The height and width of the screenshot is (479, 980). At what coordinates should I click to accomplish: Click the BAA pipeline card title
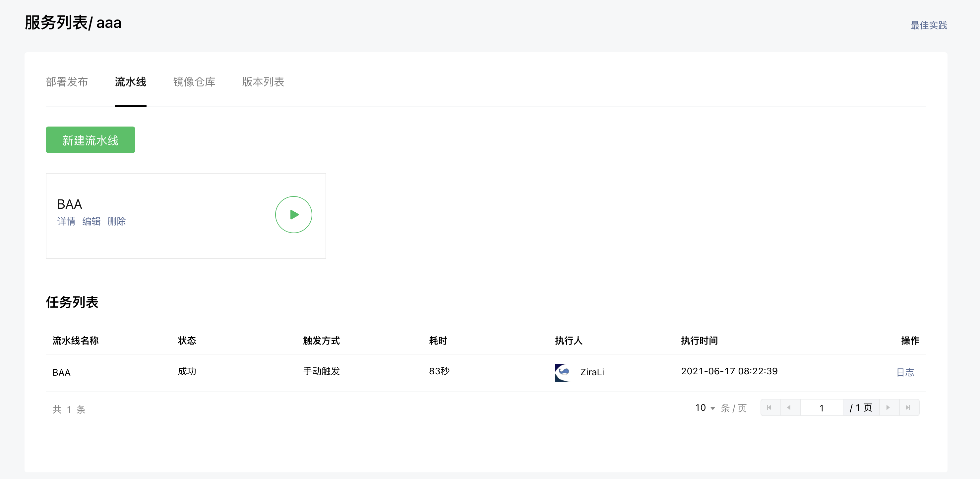(69, 204)
